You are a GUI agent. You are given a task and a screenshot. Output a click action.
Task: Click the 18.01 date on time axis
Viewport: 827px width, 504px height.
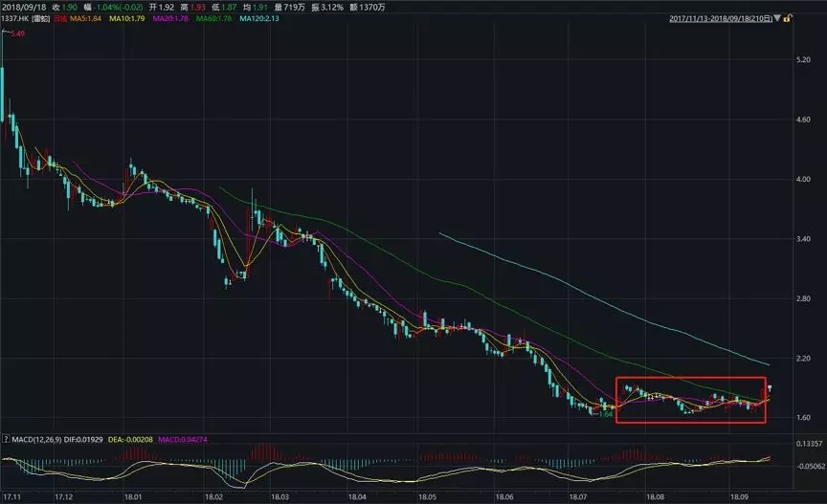click(x=131, y=496)
